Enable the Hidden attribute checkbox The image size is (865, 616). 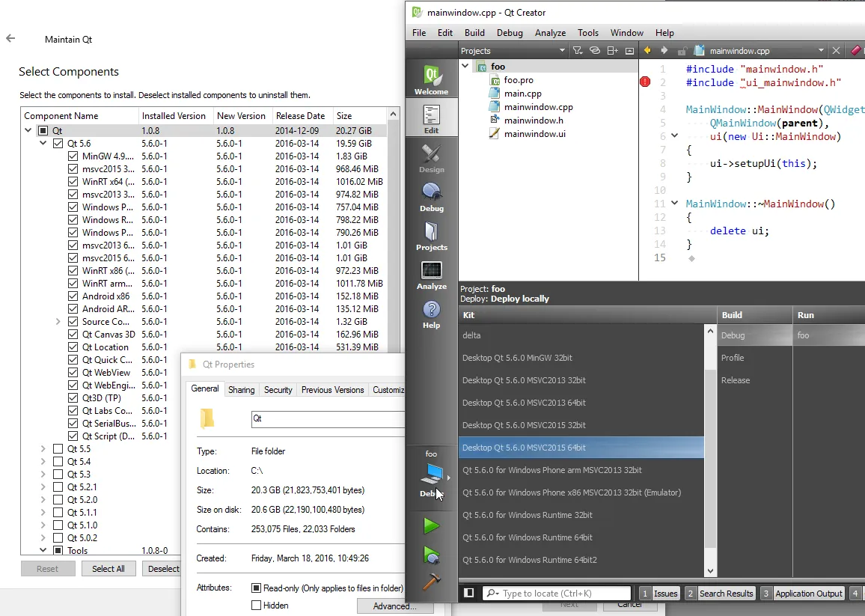(x=256, y=606)
